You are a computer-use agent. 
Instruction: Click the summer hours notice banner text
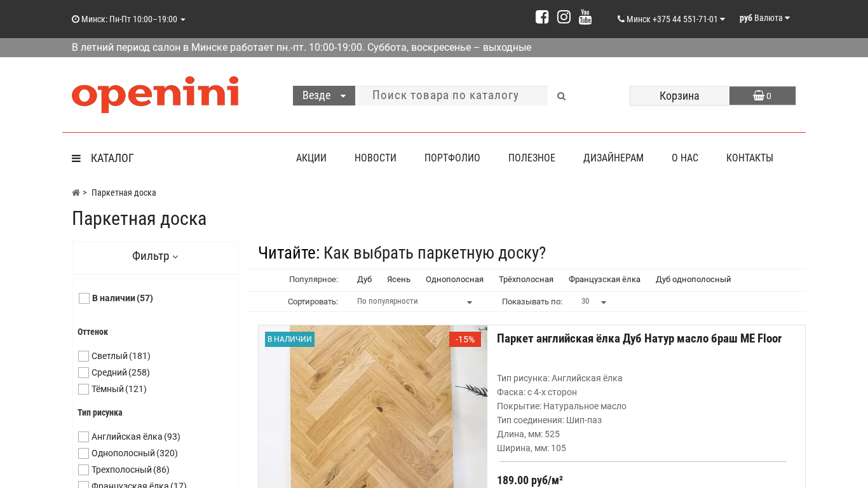click(x=301, y=48)
